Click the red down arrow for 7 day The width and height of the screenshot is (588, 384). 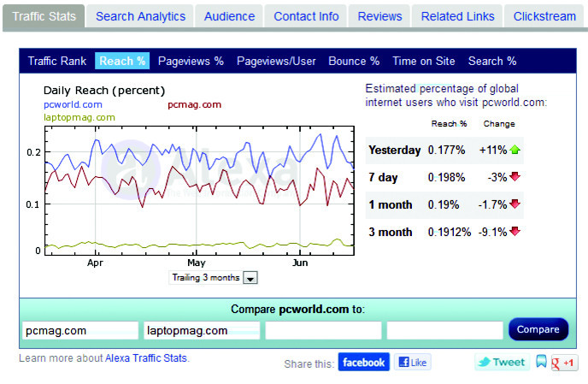point(514,177)
